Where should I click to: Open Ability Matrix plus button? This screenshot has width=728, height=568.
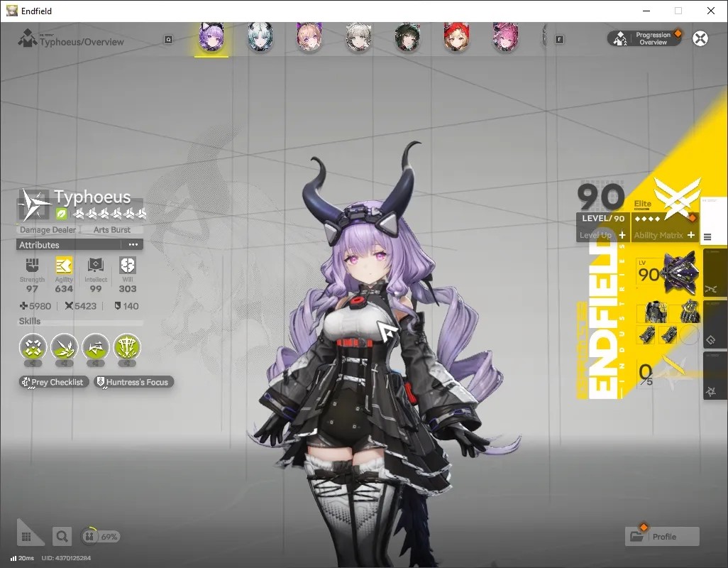[x=691, y=236]
